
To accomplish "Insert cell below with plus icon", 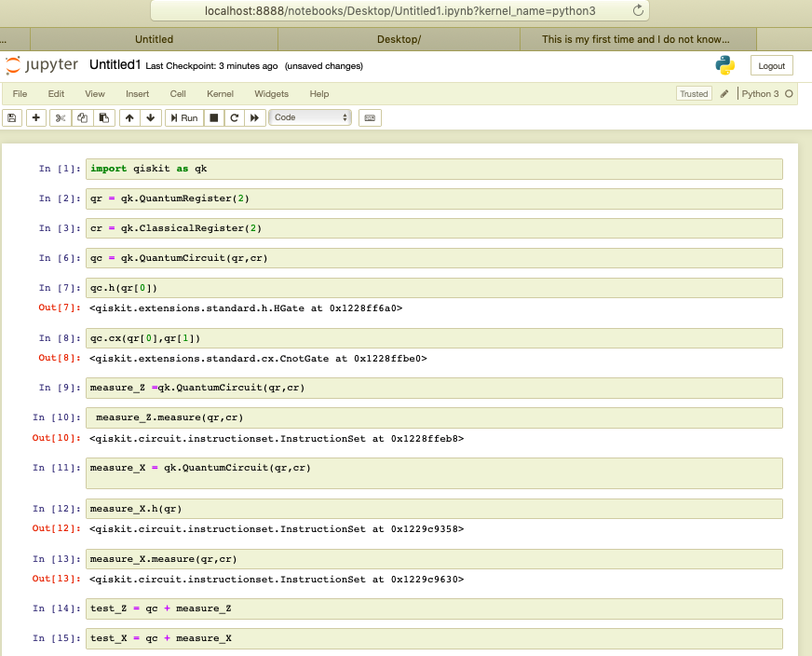I will [x=35, y=118].
